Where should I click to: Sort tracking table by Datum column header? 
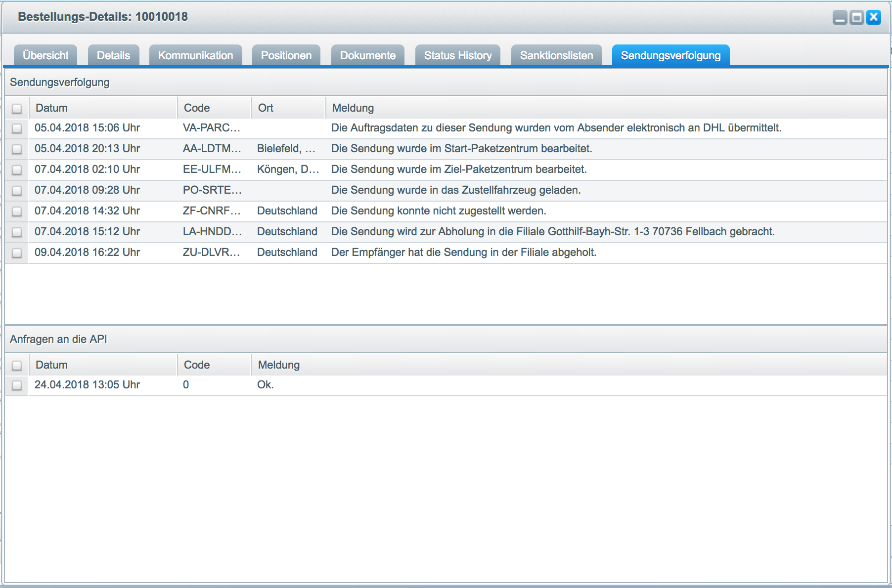click(x=103, y=108)
